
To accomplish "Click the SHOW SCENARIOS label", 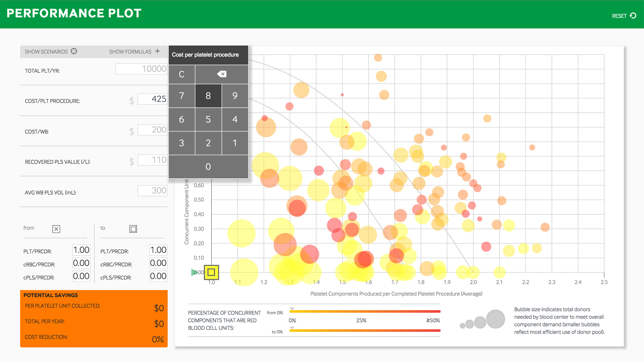I will pyautogui.click(x=46, y=52).
